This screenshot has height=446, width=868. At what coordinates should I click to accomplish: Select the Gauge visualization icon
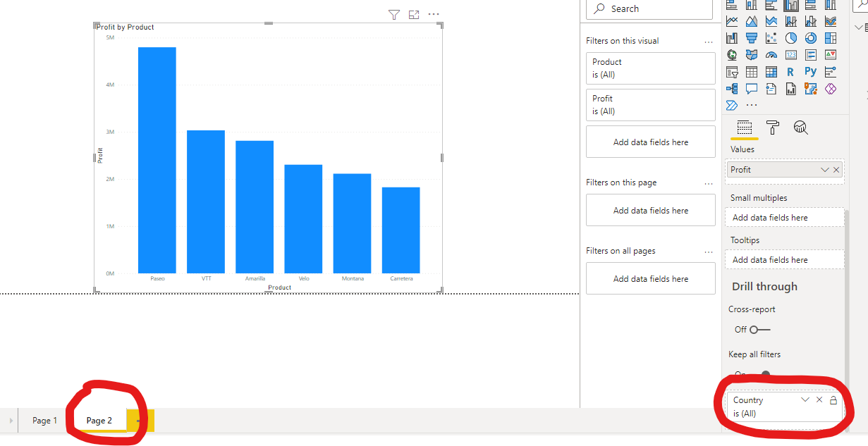pos(771,55)
